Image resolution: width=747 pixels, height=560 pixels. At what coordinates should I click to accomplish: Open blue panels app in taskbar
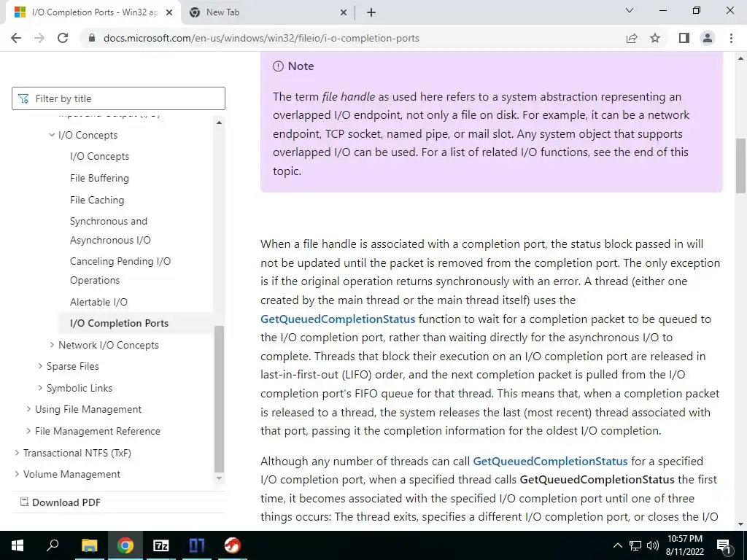pos(196,545)
